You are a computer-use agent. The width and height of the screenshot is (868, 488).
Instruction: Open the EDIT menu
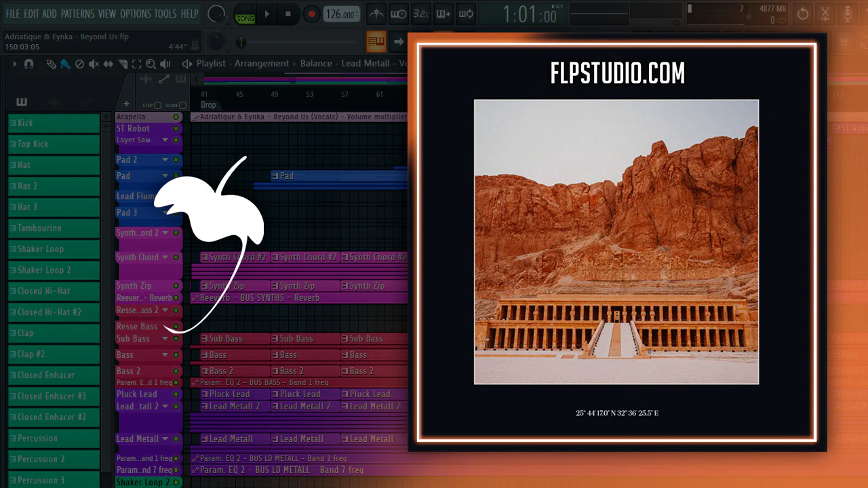[x=31, y=14]
